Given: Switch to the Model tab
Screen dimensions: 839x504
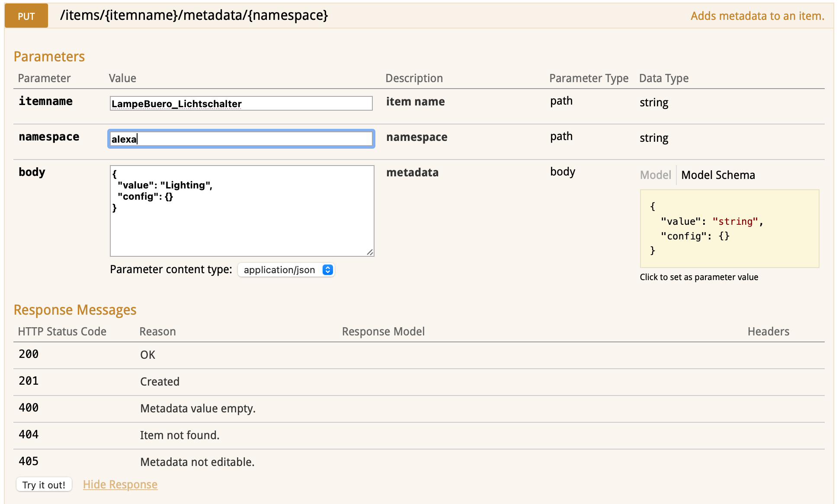Looking at the screenshot, I should pos(655,175).
